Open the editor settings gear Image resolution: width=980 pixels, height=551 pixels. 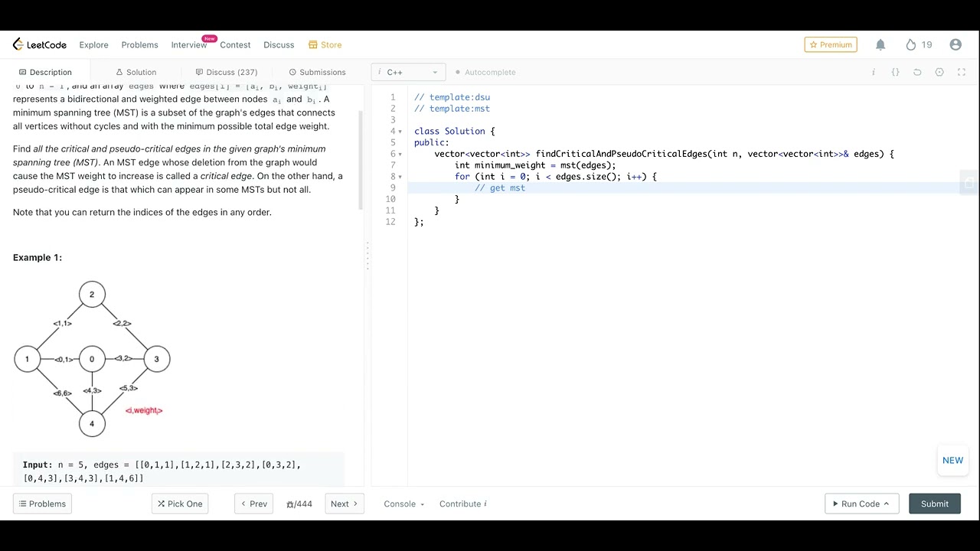click(939, 72)
